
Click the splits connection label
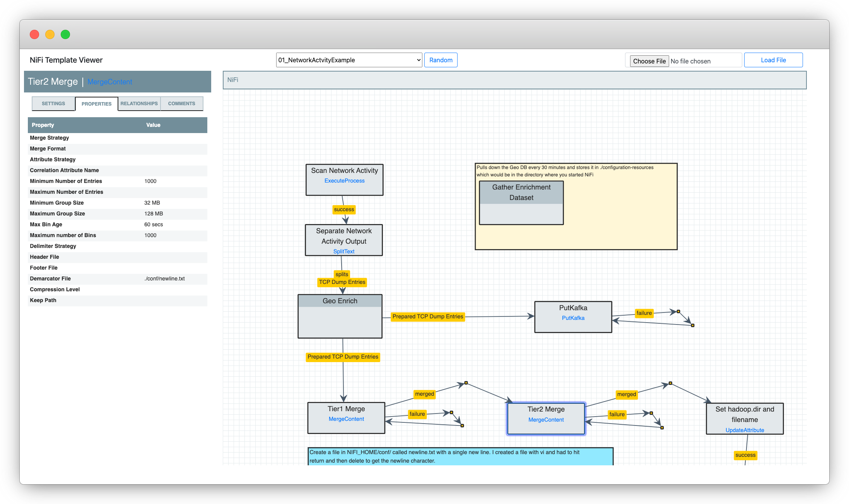tap(342, 274)
